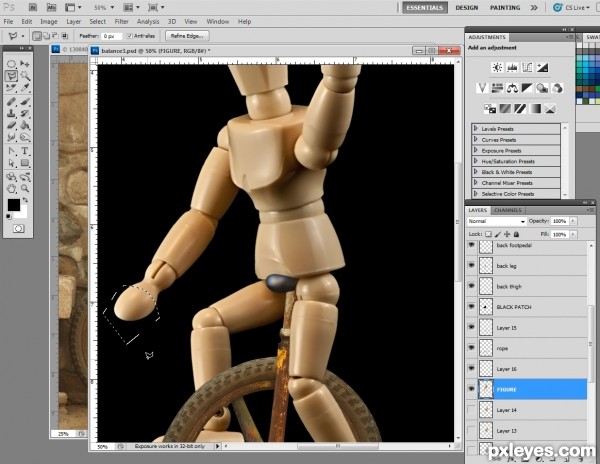Switch to the Painting workspace
This screenshot has width=600, height=464.
click(505, 8)
